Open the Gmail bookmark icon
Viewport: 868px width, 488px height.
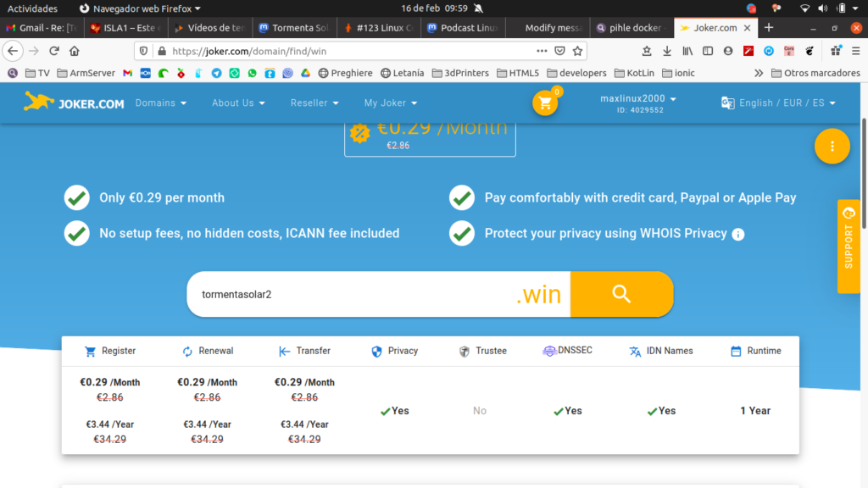click(x=128, y=73)
